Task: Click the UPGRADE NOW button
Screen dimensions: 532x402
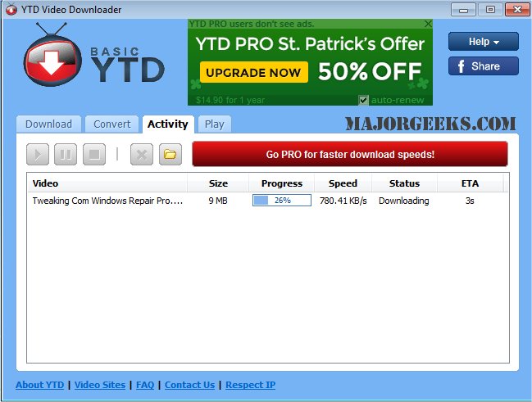Action: [x=254, y=72]
